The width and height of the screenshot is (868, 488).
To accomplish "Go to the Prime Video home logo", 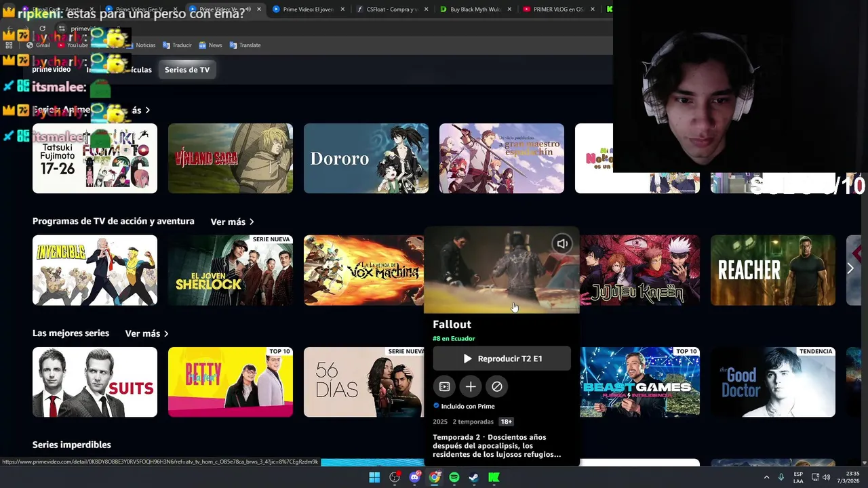I will (x=52, y=70).
